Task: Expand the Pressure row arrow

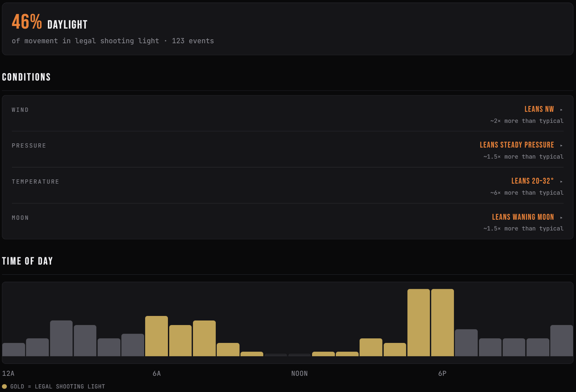Action: tap(561, 145)
